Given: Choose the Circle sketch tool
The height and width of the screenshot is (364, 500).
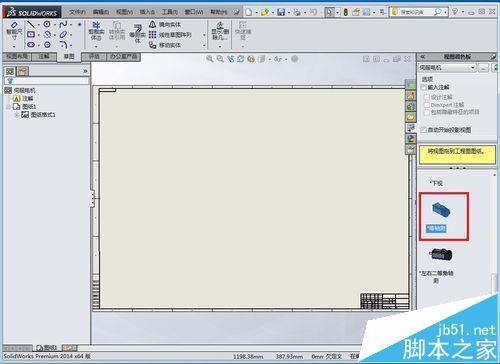Looking at the screenshot, I should pyautogui.click(x=47, y=24).
